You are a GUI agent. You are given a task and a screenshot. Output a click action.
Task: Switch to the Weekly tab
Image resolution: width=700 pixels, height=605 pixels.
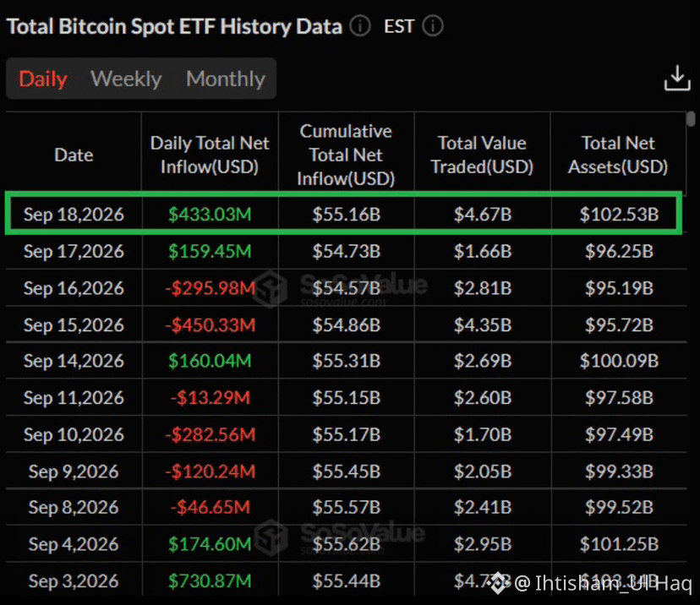point(126,79)
